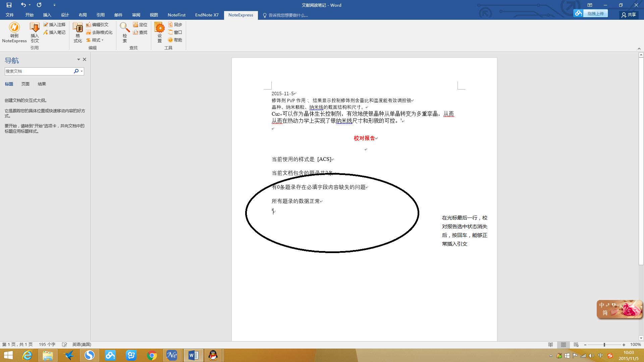Viewport: 644px width, 362px height.
Task: Toggle the spelling proofing status icon
Action: (x=64, y=345)
